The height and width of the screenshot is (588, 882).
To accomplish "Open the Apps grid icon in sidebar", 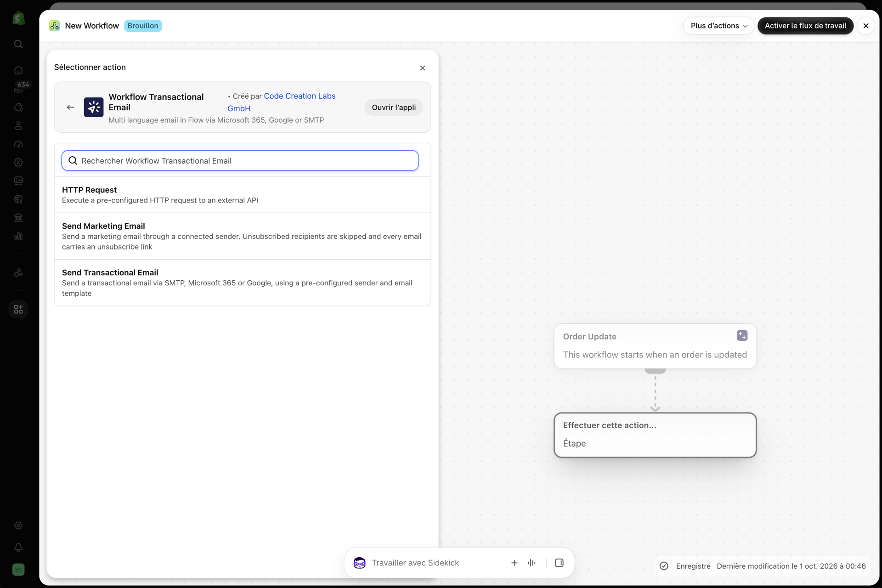I will (18, 309).
